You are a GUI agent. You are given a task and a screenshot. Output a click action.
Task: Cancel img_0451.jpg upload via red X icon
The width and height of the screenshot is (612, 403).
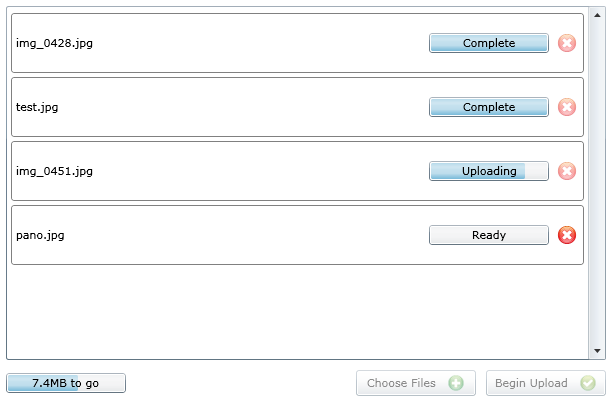click(567, 171)
